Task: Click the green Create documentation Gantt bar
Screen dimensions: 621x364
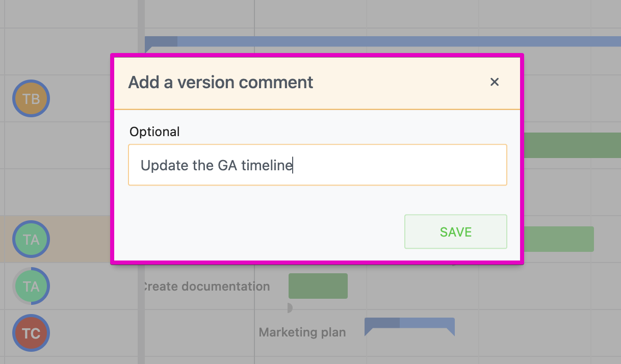Action: click(x=318, y=286)
